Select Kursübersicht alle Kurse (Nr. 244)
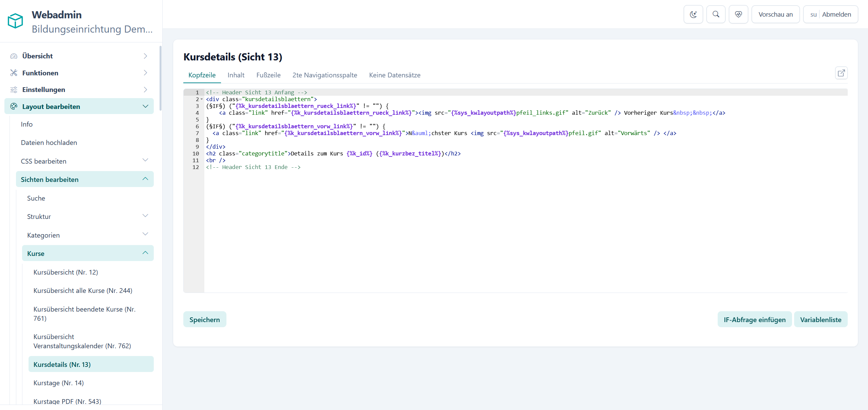Viewport: 868px width, 410px height. (x=91, y=291)
